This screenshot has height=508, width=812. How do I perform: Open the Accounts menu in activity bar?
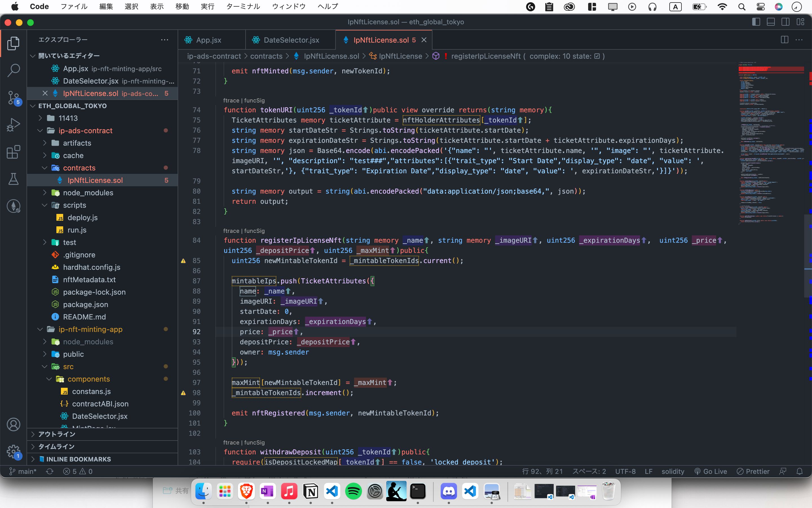(x=14, y=425)
